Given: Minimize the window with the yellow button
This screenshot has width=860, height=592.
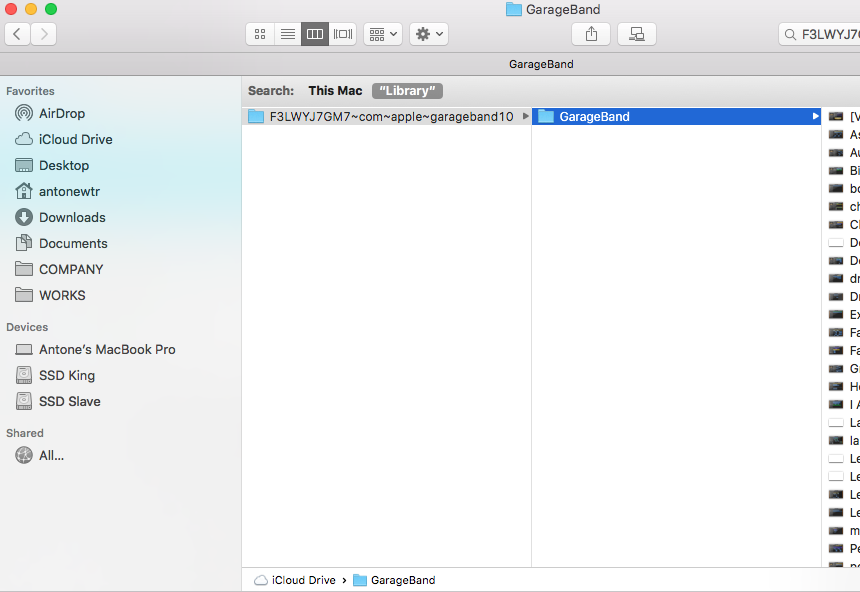Looking at the screenshot, I should [x=31, y=9].
